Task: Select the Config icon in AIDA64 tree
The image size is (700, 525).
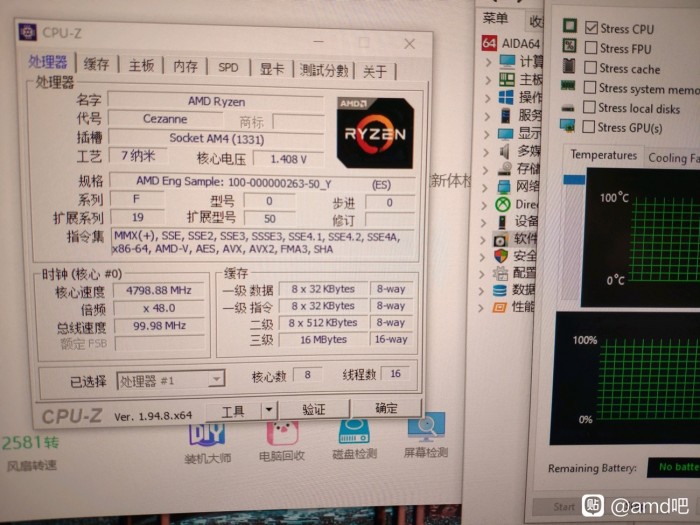Action: tap(500, 273)
